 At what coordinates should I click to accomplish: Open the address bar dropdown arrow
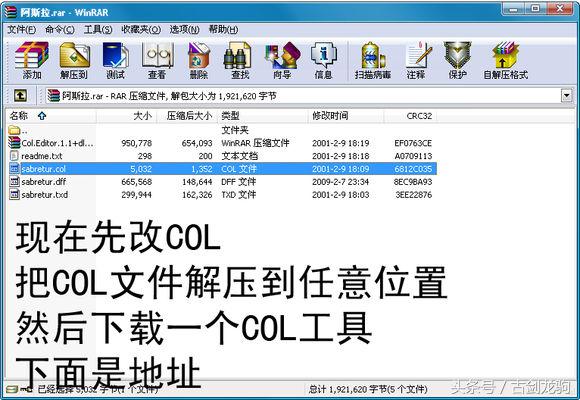coord(567,96)
